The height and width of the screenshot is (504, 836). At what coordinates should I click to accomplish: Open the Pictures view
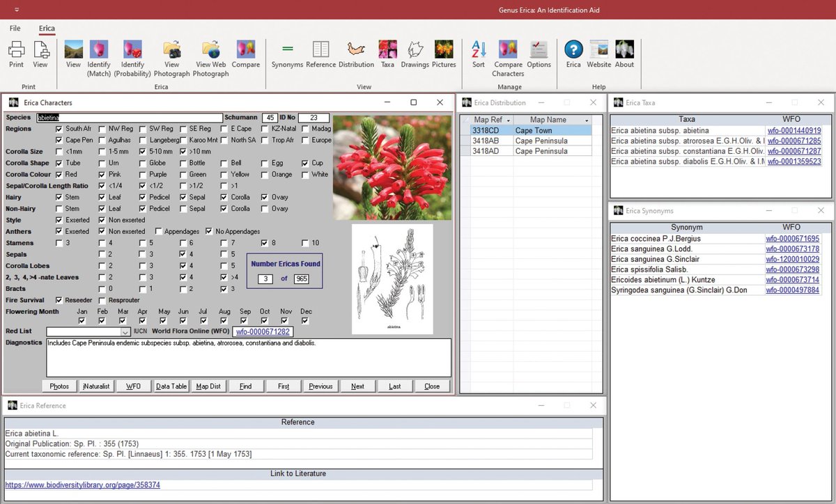[444, 50]
